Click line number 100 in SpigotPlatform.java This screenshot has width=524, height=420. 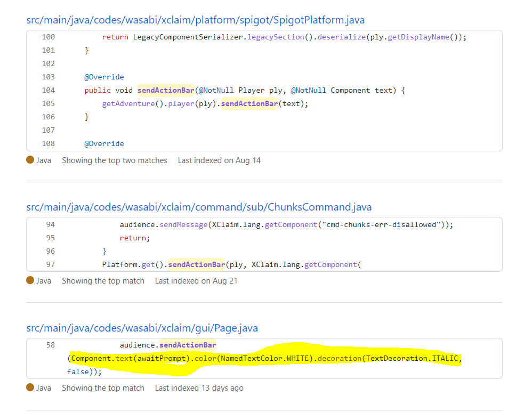(x=49, y=37)
